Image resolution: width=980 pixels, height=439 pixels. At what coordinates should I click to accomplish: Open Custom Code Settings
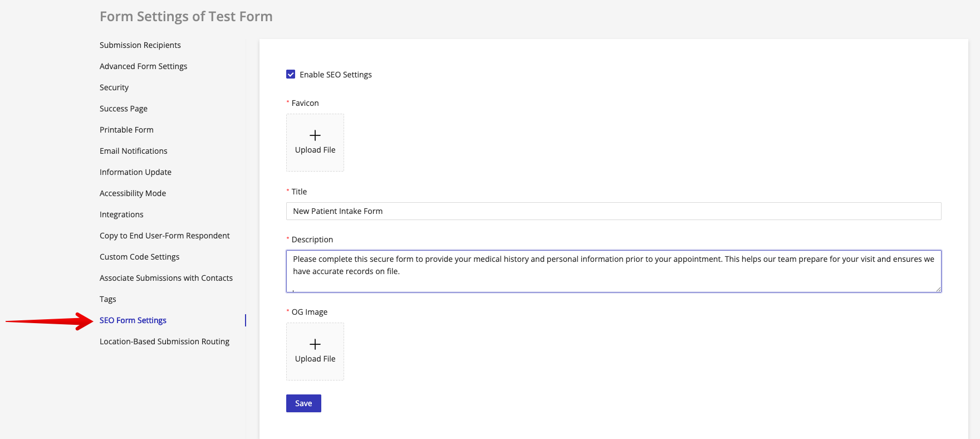[139, 257]
